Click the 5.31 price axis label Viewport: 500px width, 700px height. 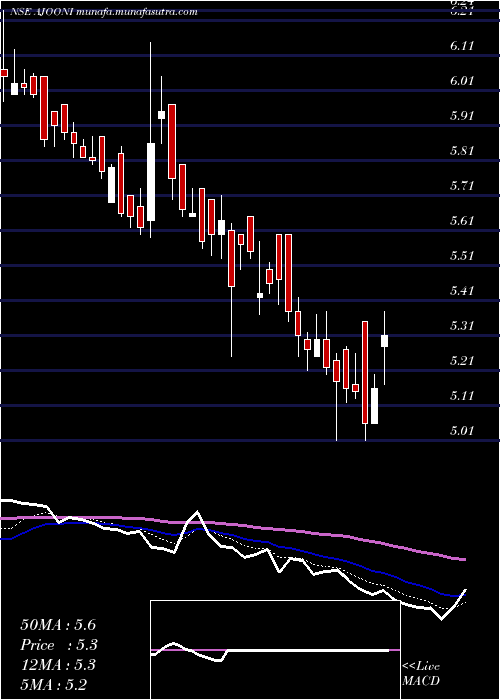tap(462, 325)
